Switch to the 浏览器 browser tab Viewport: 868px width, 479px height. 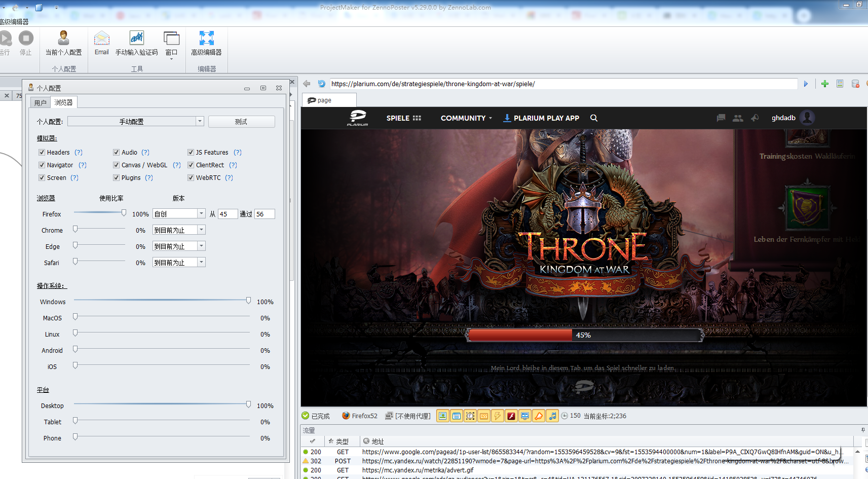point(64,102)
